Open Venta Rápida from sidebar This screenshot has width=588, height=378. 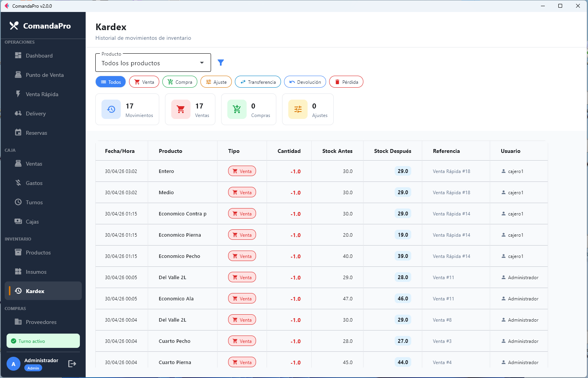(43, 94)
